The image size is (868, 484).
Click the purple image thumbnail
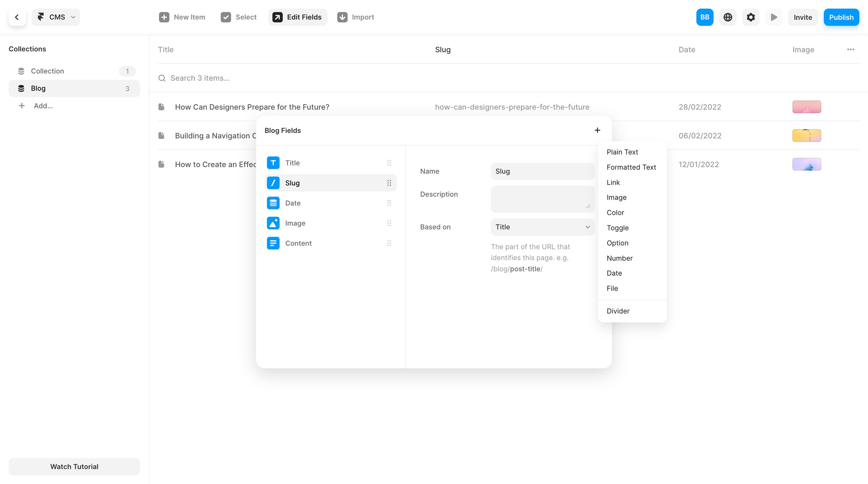807,164
